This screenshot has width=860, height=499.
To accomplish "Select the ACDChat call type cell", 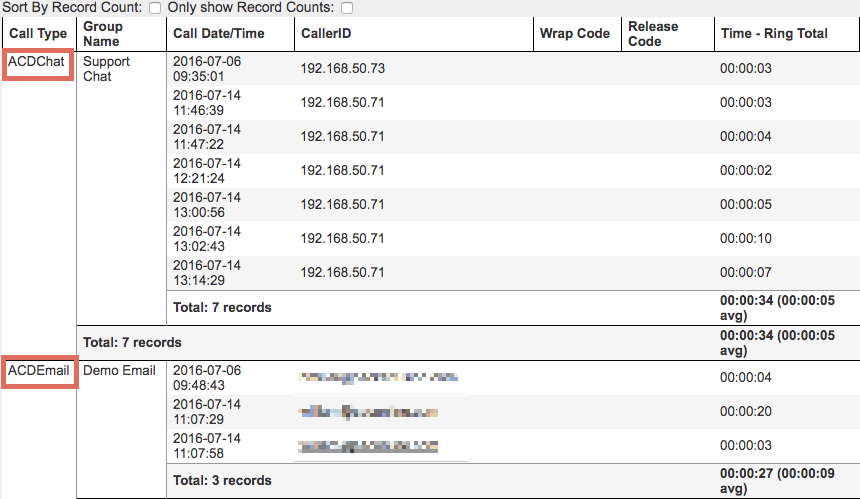I will point(36,62).
